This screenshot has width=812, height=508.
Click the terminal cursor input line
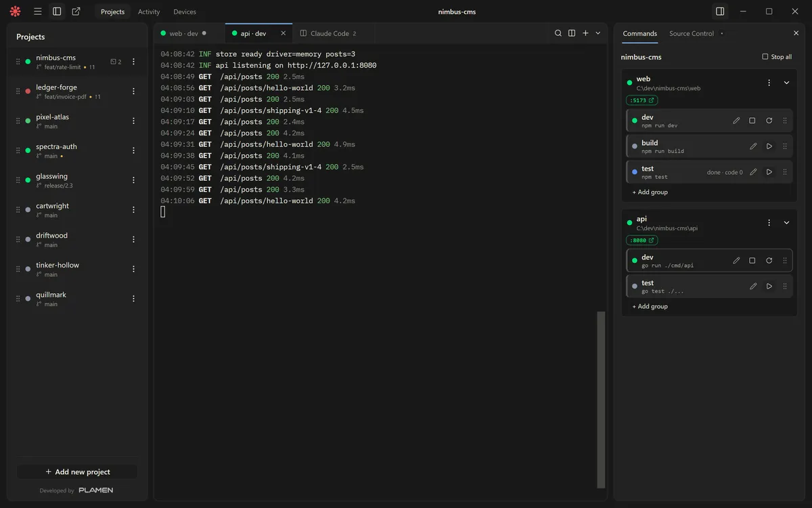pos(162,212)
